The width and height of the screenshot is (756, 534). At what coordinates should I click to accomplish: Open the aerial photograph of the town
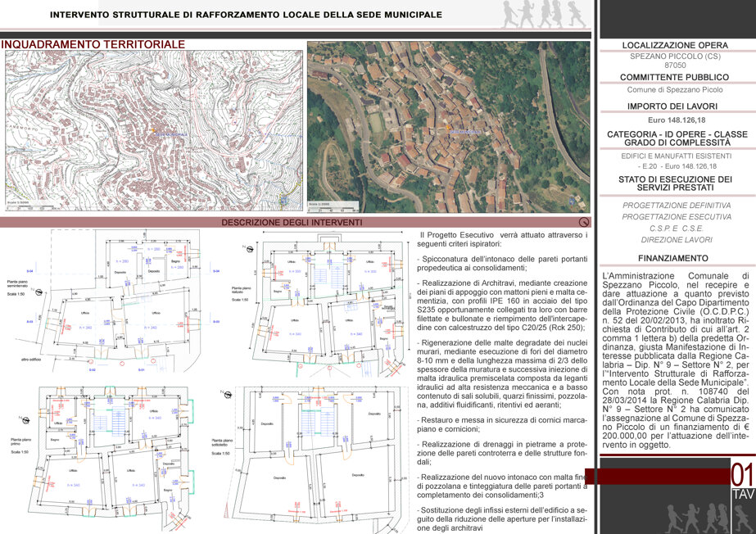tap(448, 127)
